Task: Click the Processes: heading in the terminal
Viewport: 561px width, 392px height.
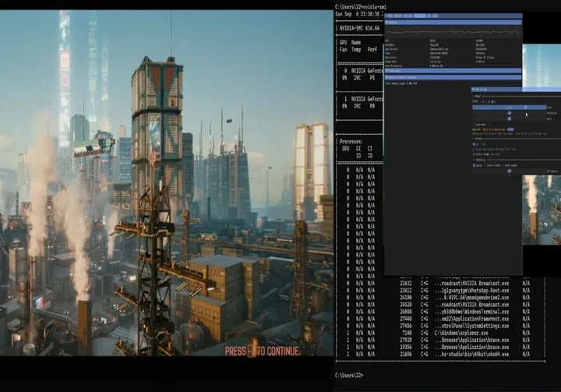Action: coord(351,141)
